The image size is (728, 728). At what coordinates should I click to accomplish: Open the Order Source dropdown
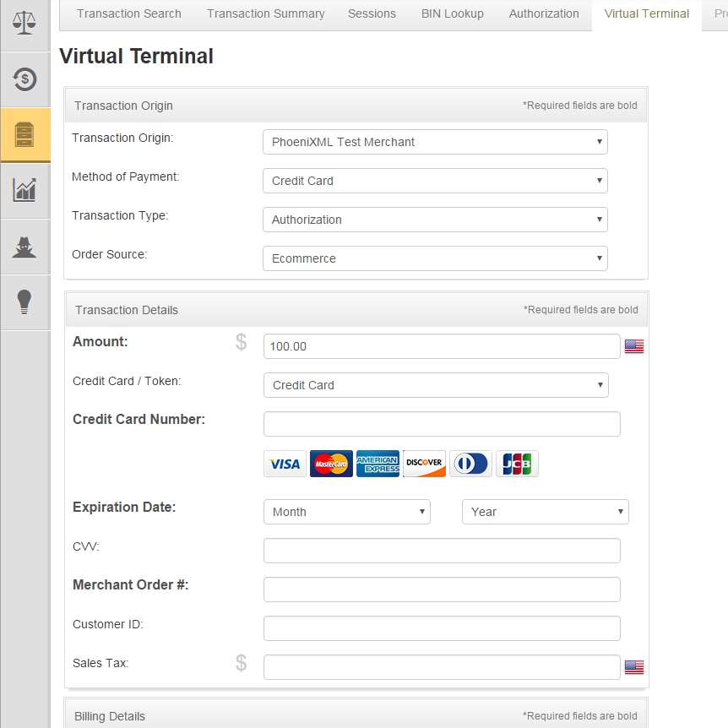click(x=435, y=258)
